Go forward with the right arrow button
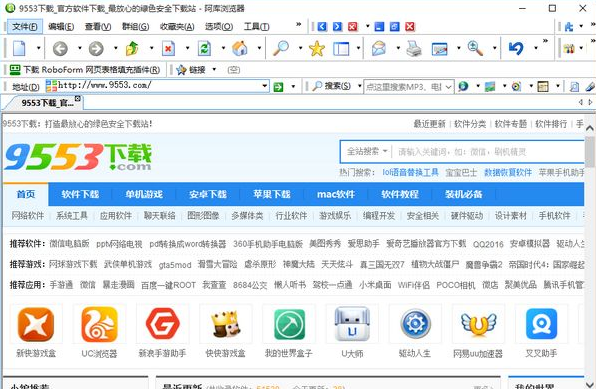The height and width of the screenshot is (389, 596). (x=96, y=49)
